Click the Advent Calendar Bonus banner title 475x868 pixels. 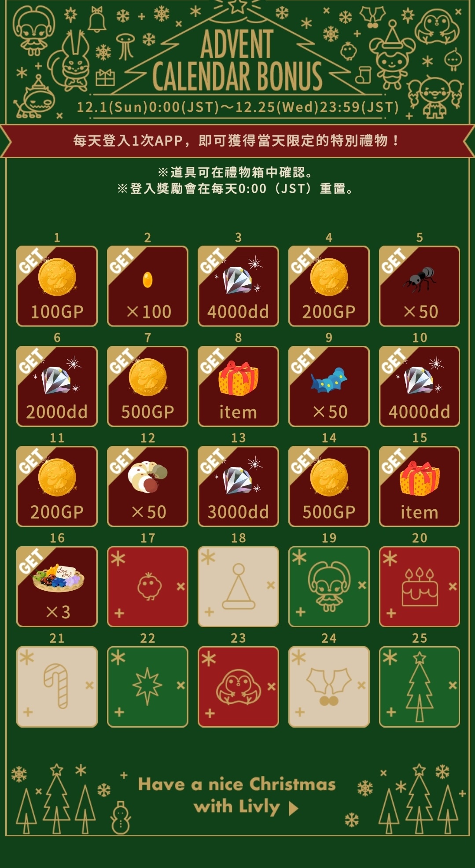238,59
